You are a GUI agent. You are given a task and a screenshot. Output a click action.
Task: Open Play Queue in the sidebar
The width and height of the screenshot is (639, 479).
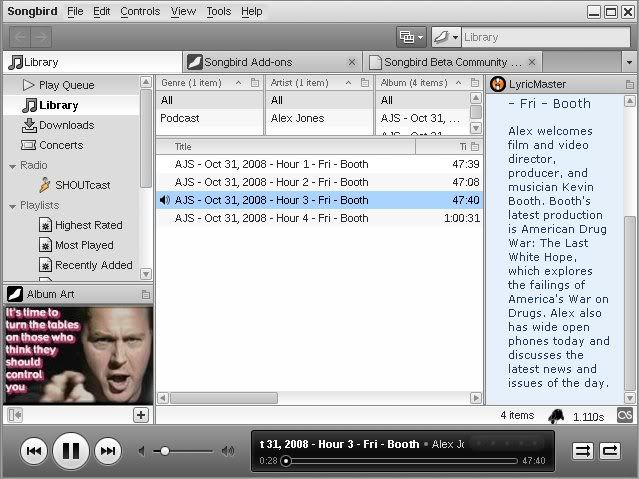point(71,85)
